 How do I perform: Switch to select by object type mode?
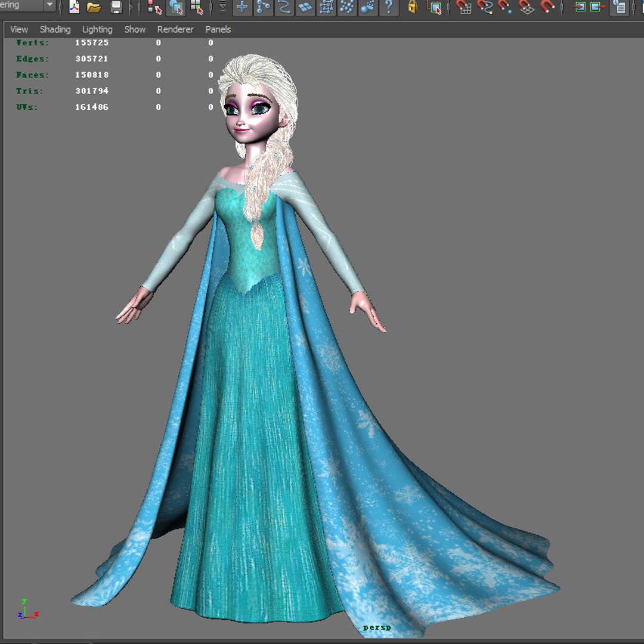click(x=176, y=7)
